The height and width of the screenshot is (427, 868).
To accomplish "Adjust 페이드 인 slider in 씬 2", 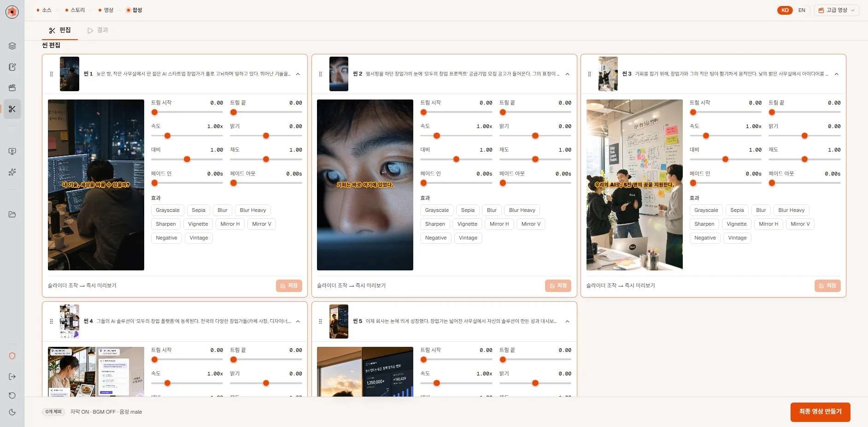I will 456,183.
